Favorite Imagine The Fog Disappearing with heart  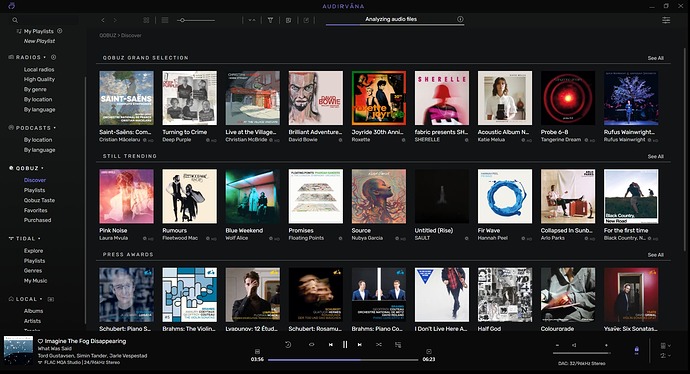(40, 341)
